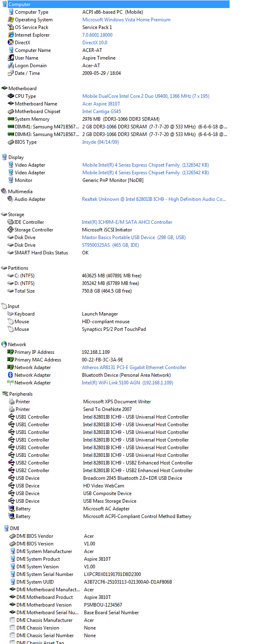Open the Insyde (04/14/09) BIOS link

101,142
